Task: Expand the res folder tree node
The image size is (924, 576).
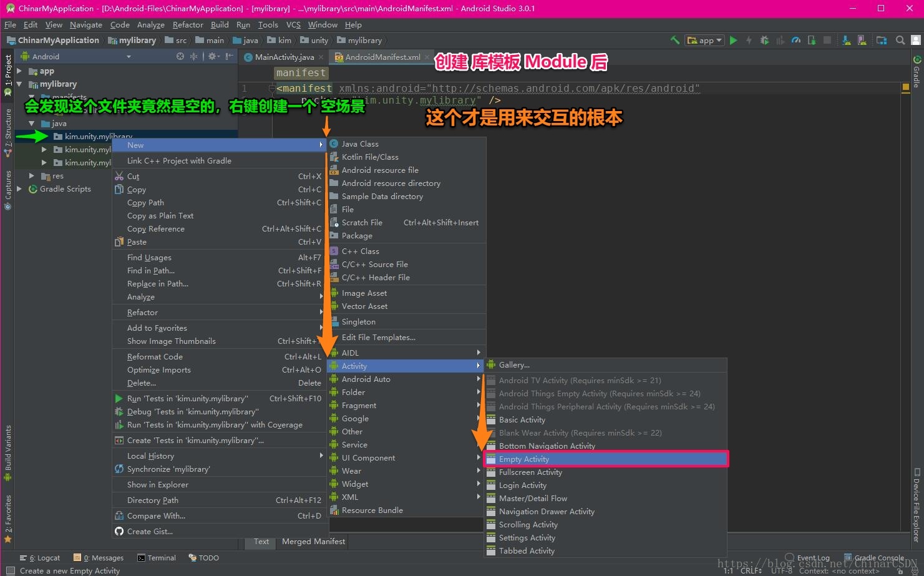Action: [32, 176]
